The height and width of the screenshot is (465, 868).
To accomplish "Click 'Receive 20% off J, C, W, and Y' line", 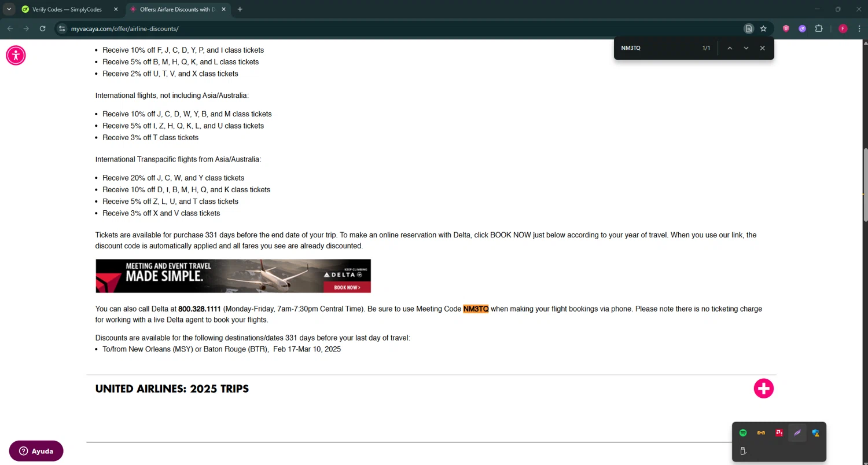I will [x=173, y=178].
